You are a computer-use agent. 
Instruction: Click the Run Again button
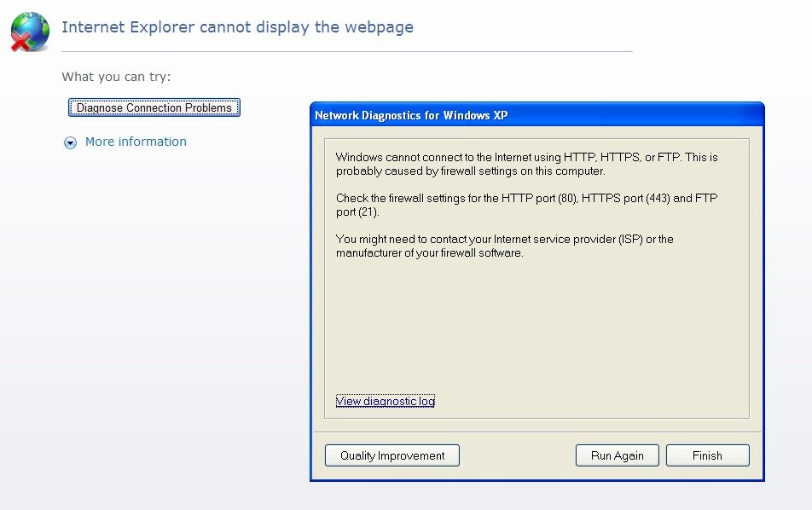coord(618,455)
